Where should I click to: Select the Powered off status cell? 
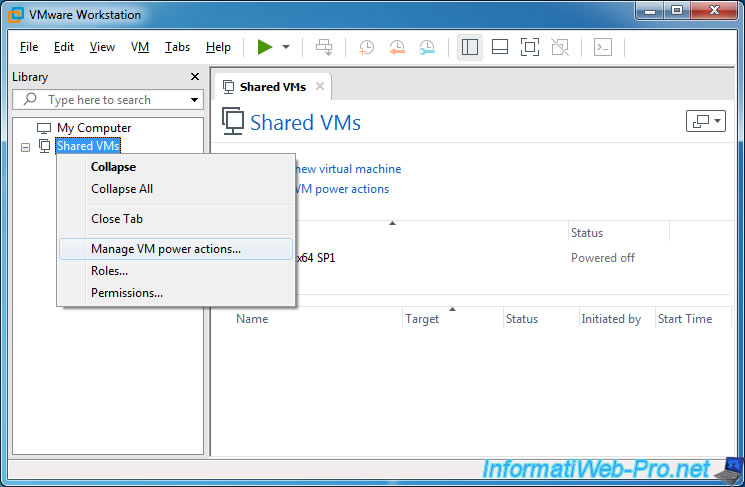602,258
